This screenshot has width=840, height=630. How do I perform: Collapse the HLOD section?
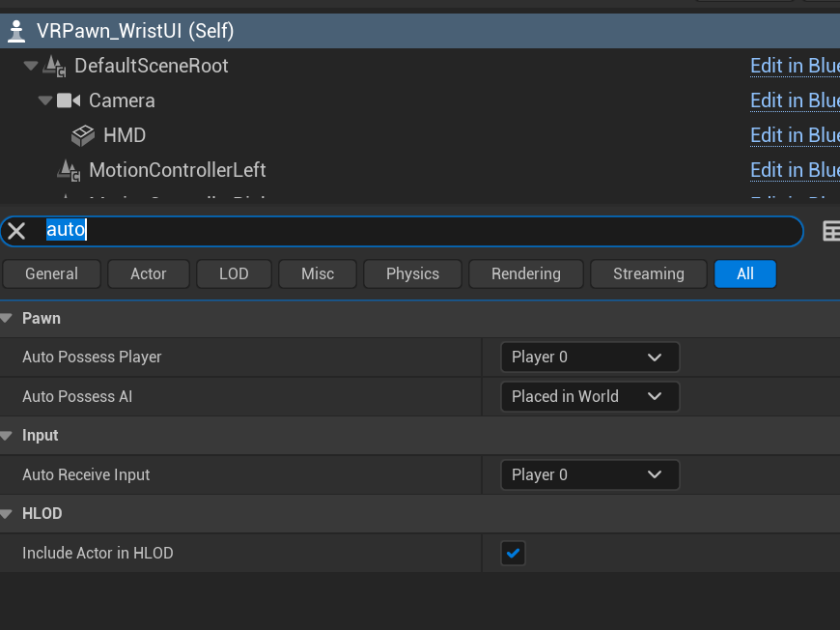(x=7, y=514)
